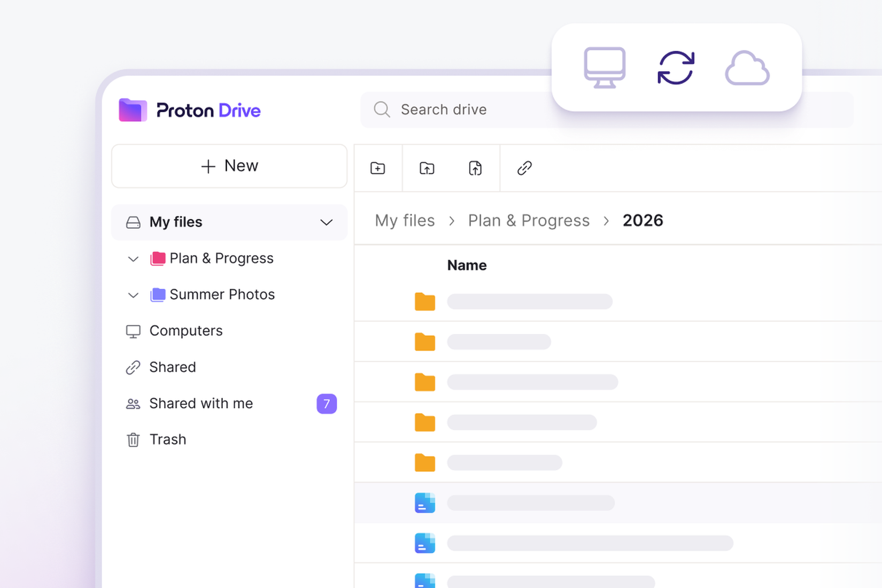Open the Trash section
Viewport: 882px width, 588px height.
pyautogui.click(x=168, y=439)
